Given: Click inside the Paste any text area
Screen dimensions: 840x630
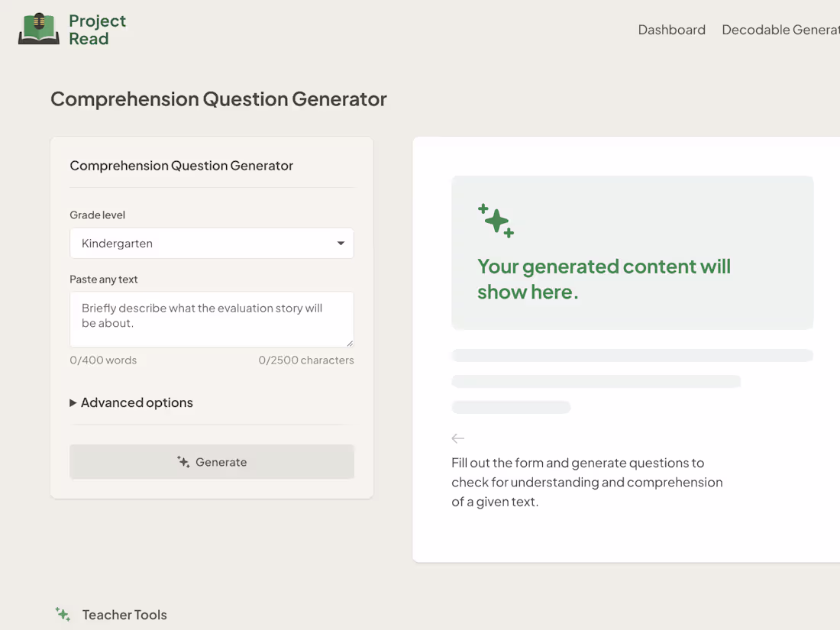Looking at the screenshot, I should click(x=212, y=319).
